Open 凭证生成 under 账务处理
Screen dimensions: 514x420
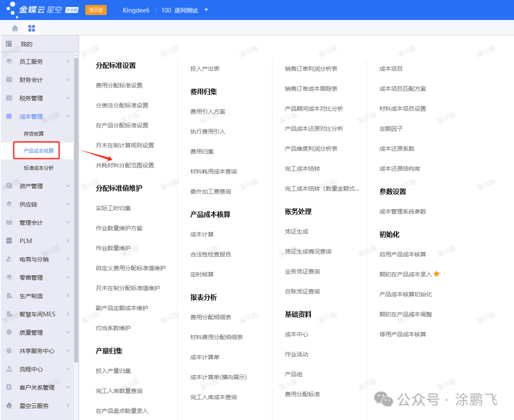click(297, 231)
